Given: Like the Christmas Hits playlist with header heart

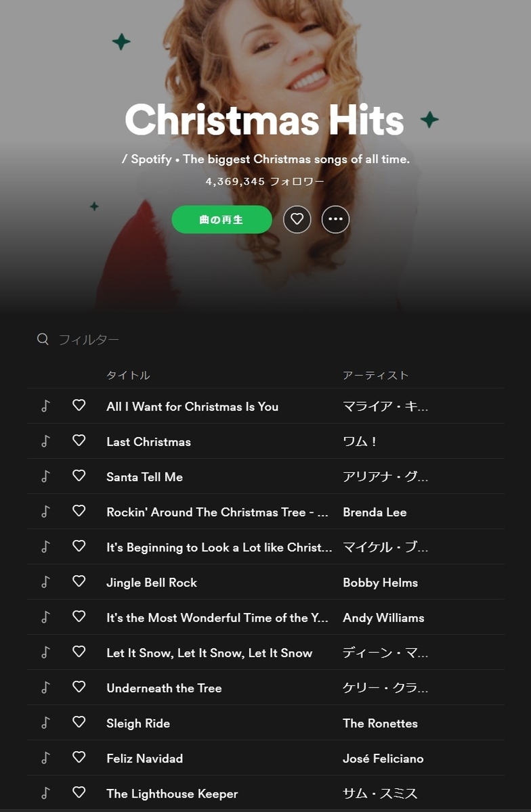Looking at the screenshot, I should (x=297, y=219).
